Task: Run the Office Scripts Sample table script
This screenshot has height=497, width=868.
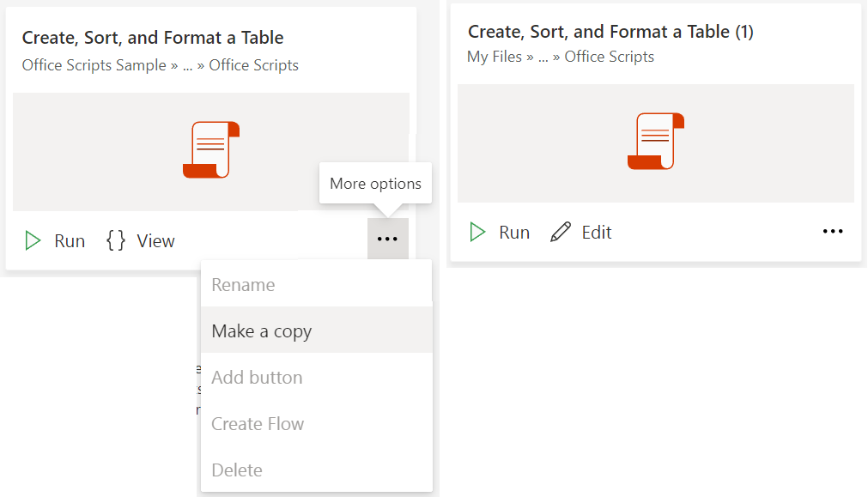Action: 55,241
